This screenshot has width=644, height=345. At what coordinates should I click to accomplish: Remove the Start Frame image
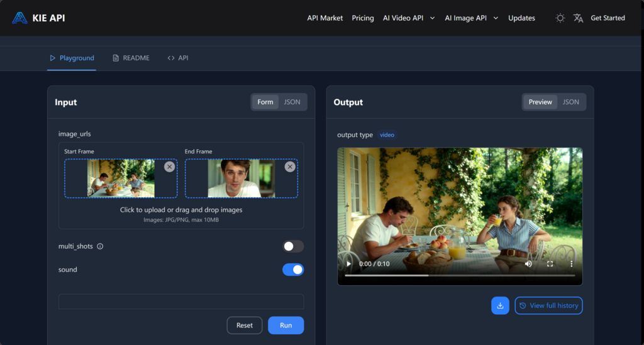coord(169,167)
